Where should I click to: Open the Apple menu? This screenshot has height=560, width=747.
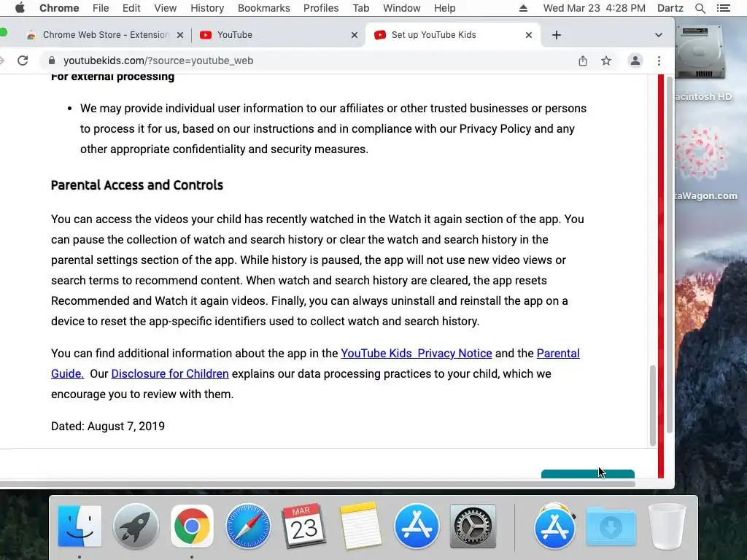pos(20,8)
